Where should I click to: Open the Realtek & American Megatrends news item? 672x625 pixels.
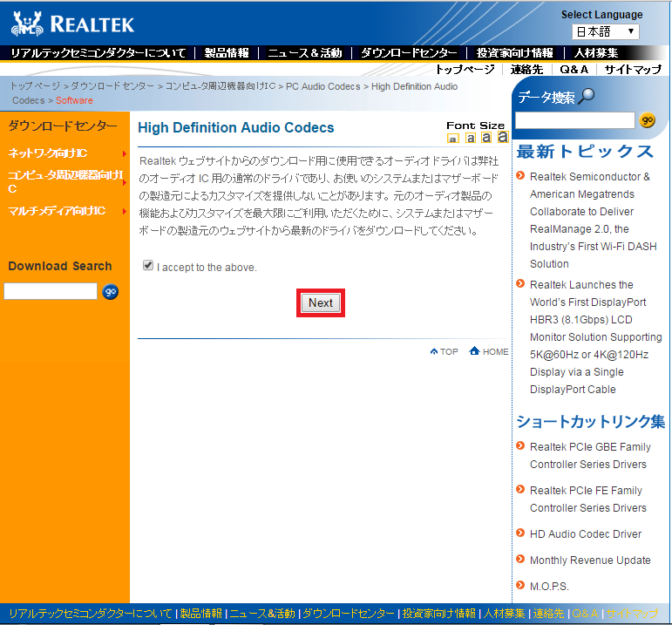point(594,221)
